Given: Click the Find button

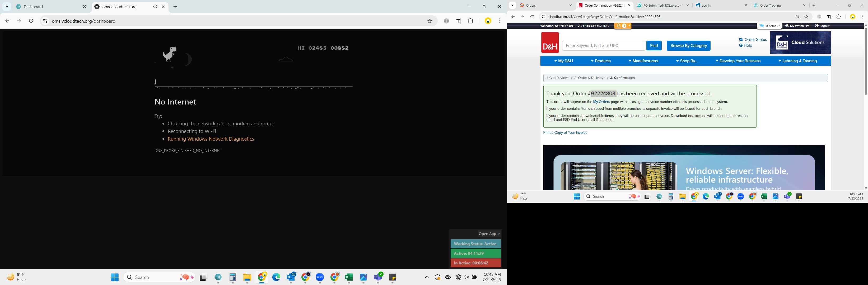Looking at the screenshot, I should (654, 45).
